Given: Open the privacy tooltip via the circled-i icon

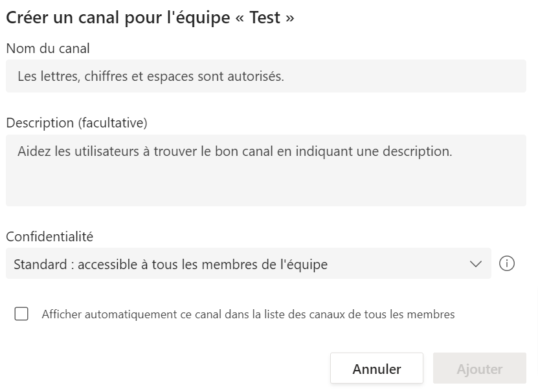Looking at the screenshot, I should (508, 263).
